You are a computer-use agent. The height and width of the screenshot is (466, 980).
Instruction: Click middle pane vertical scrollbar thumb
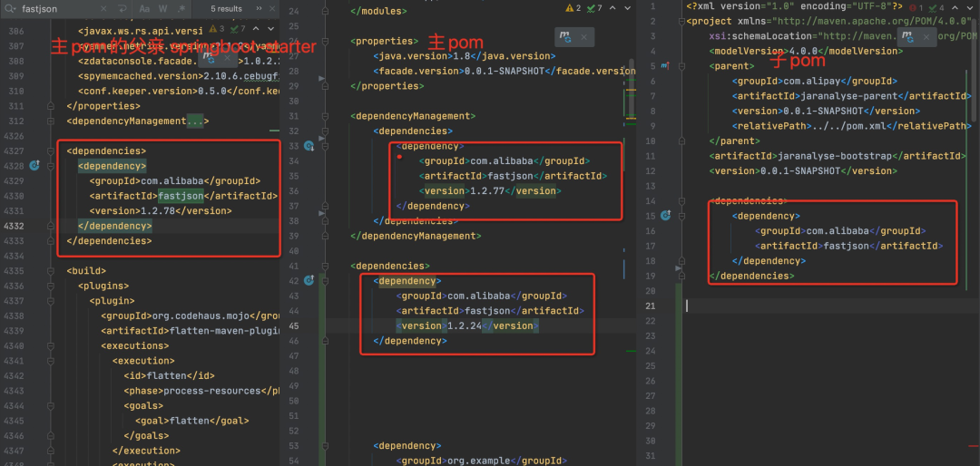pyautogui.click(x=632, y=91)
